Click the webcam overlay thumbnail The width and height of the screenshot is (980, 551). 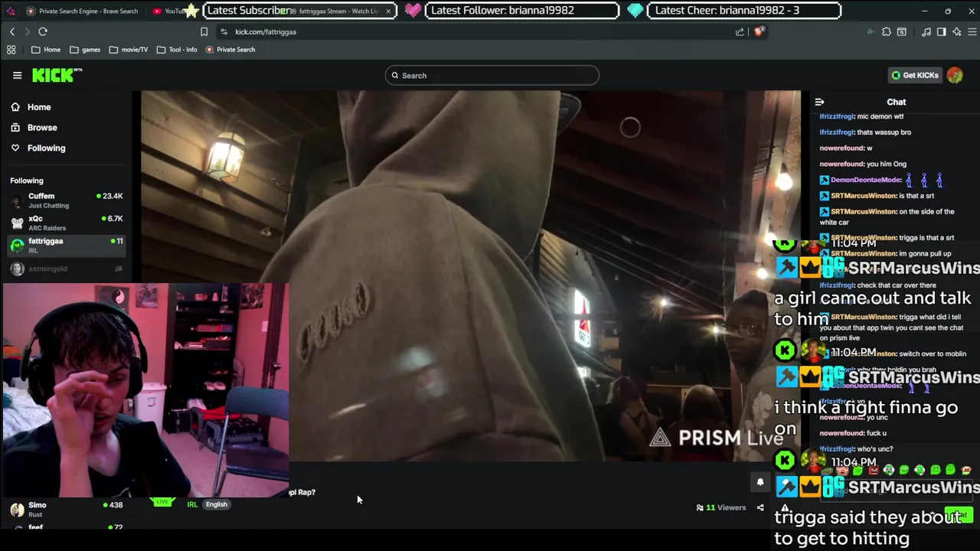click(x=145, y=390)
